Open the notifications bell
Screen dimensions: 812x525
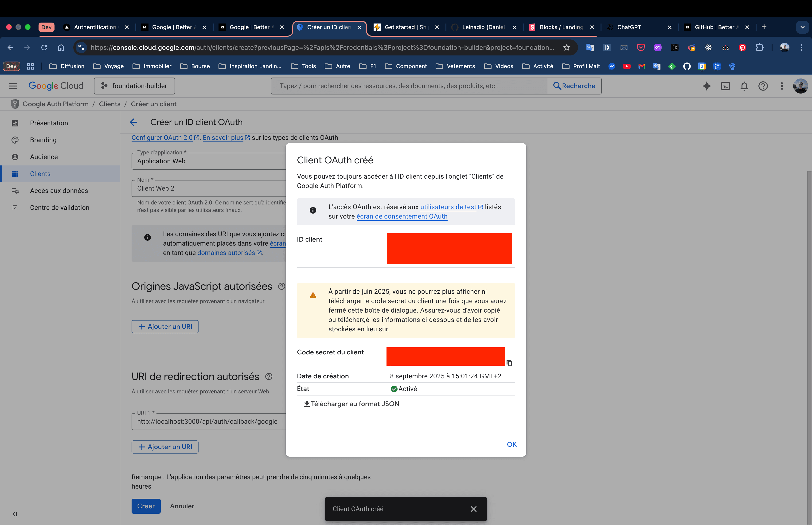point(744,86)
